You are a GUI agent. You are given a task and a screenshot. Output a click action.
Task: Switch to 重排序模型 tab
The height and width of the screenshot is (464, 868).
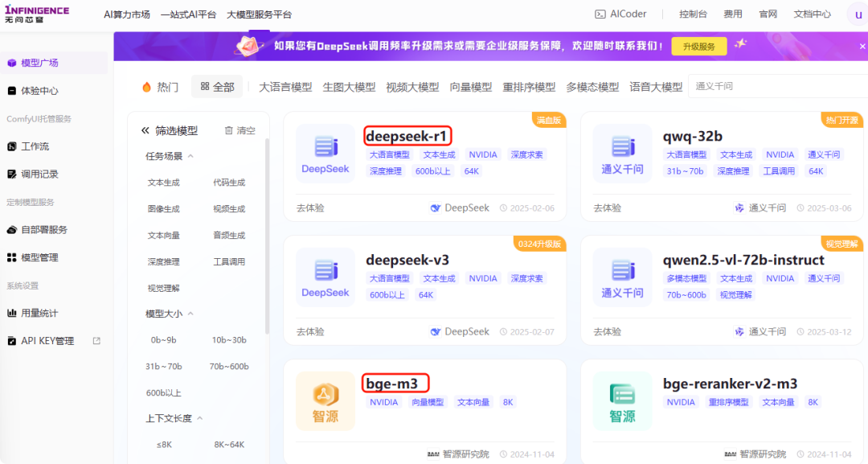(529, 87)
